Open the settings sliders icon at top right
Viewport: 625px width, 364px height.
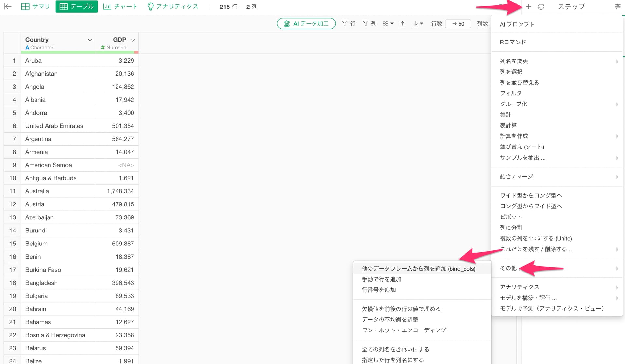coord(617,7)
